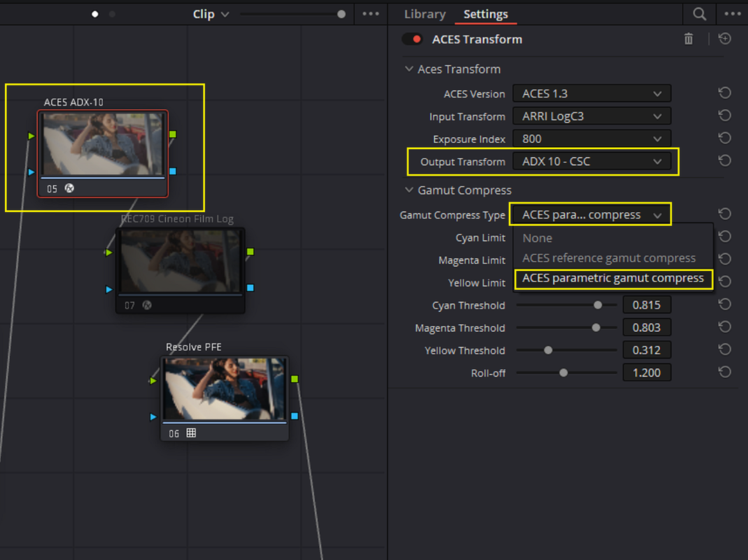The width and height of the screenshot is (748, 560).
Task: Click the Yellow Threshold slider handle
Action: (548, 351)
